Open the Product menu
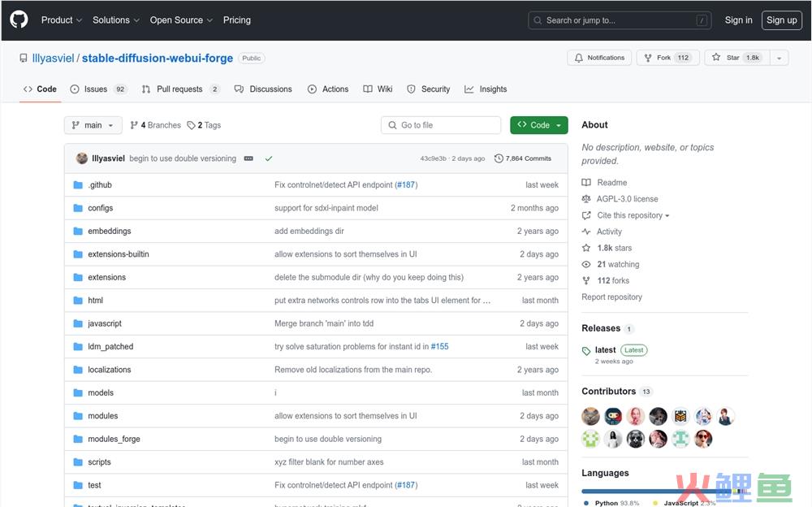This screenshot has width=812, height=507. [x=62, y=20]
